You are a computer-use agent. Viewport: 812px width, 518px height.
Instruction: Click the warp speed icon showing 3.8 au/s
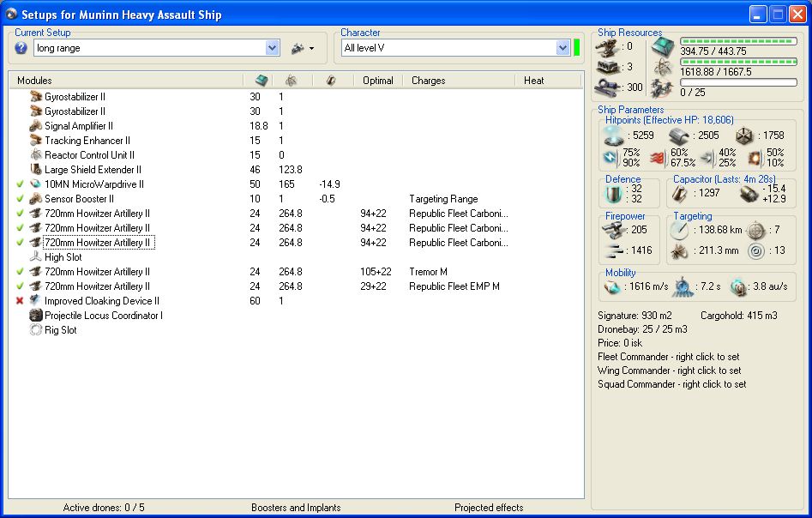coord(738,287)
